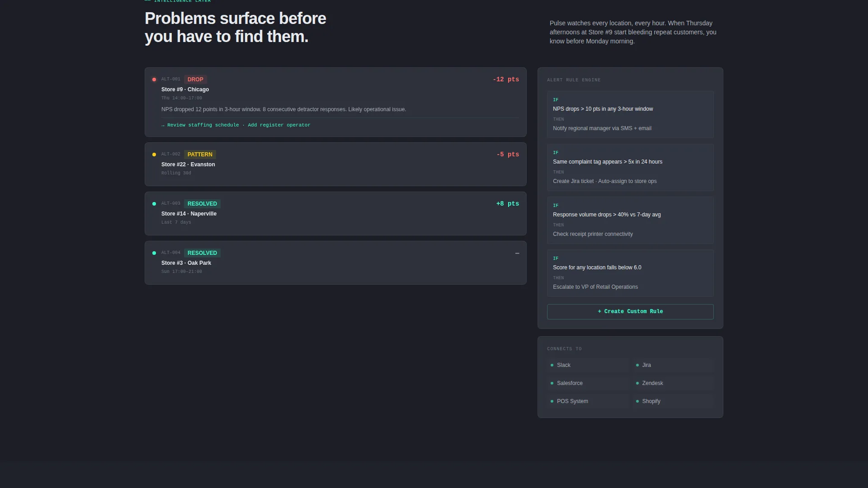Click the RESOLVED badge for Store #14
Screen dimensions: 868x488
202,204
